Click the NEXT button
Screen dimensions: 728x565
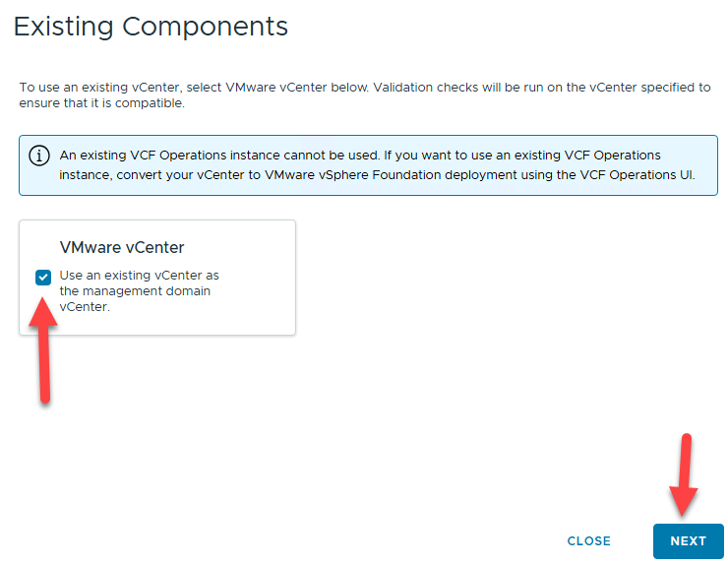pos(688,541)
